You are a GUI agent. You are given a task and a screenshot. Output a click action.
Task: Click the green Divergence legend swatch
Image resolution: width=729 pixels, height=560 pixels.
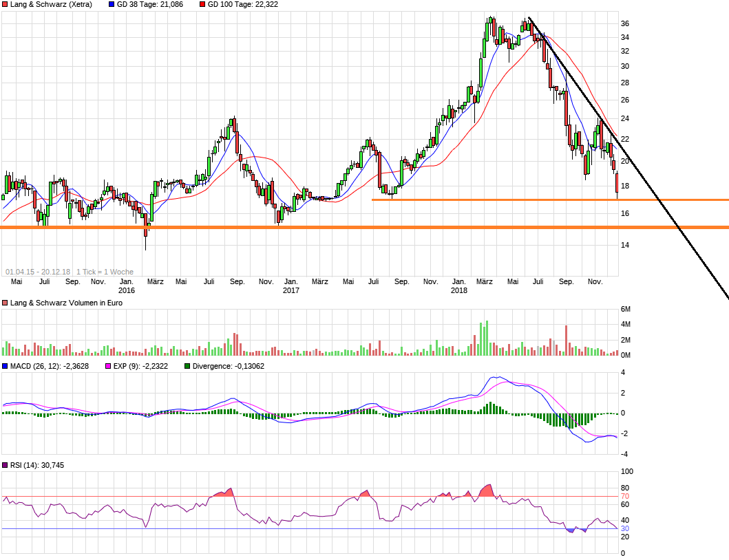[x=187, y=366]
